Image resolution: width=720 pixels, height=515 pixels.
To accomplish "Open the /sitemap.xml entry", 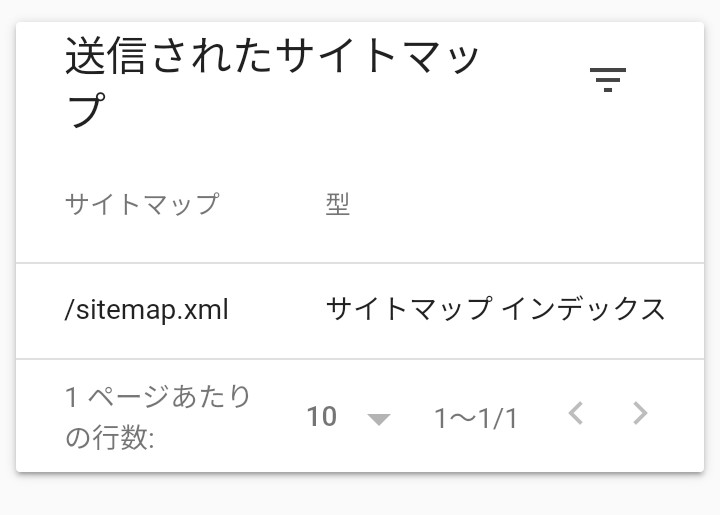I will (x=146, y=309).
